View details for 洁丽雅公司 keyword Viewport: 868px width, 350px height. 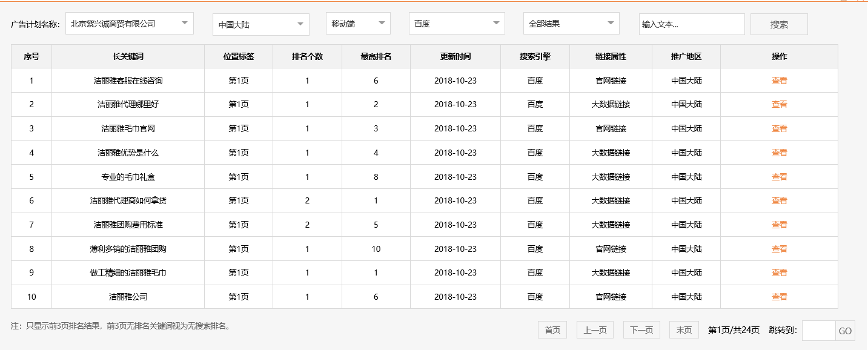(778, 297)
